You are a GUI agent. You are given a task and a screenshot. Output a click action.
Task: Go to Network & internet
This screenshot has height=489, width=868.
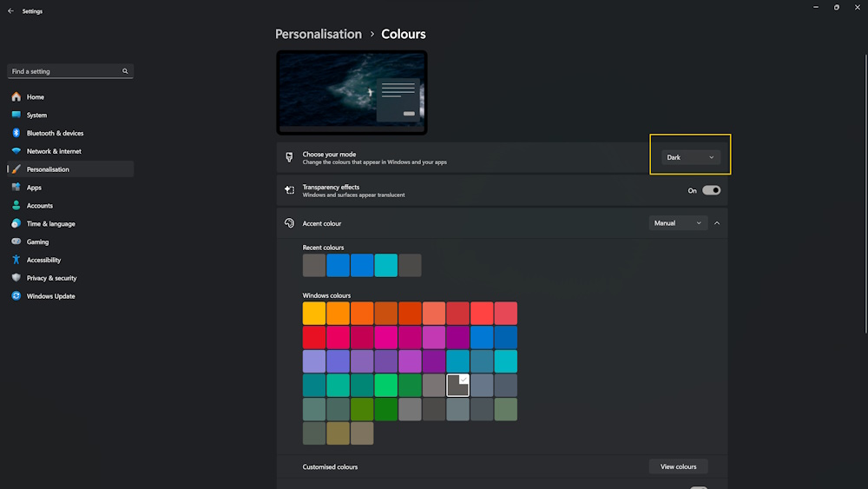pyautogui.click(x=70, y=151)
